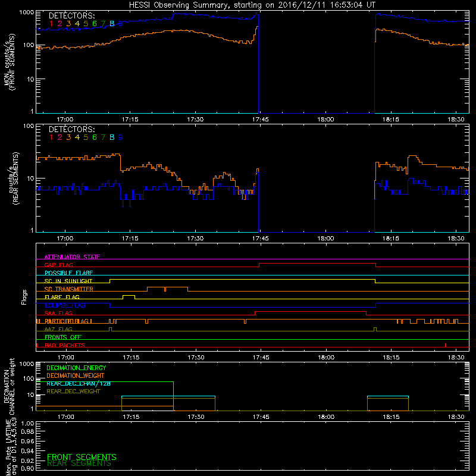Select detector 3 in rear segments legend
Screen dimensions: 476x476
click(68, 137)
